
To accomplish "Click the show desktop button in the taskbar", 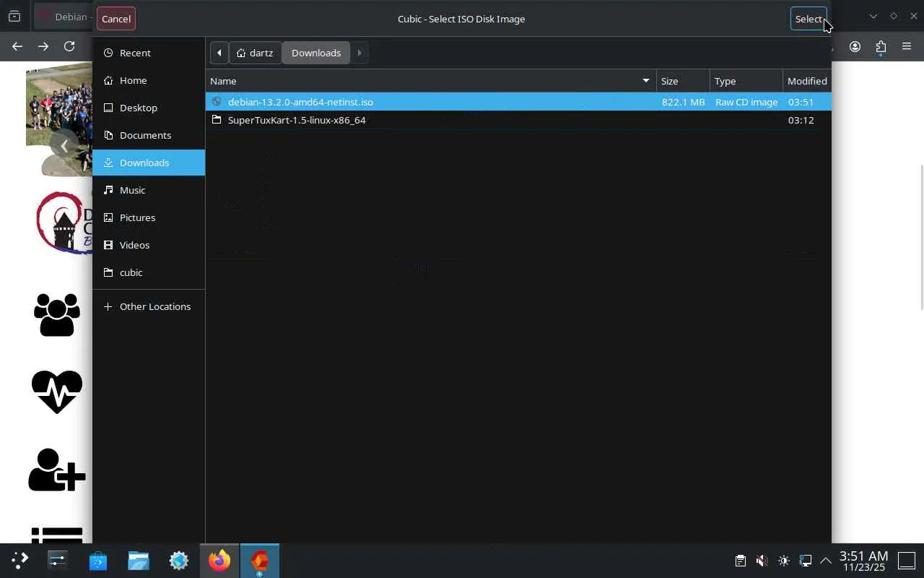I will click(907, 561).
